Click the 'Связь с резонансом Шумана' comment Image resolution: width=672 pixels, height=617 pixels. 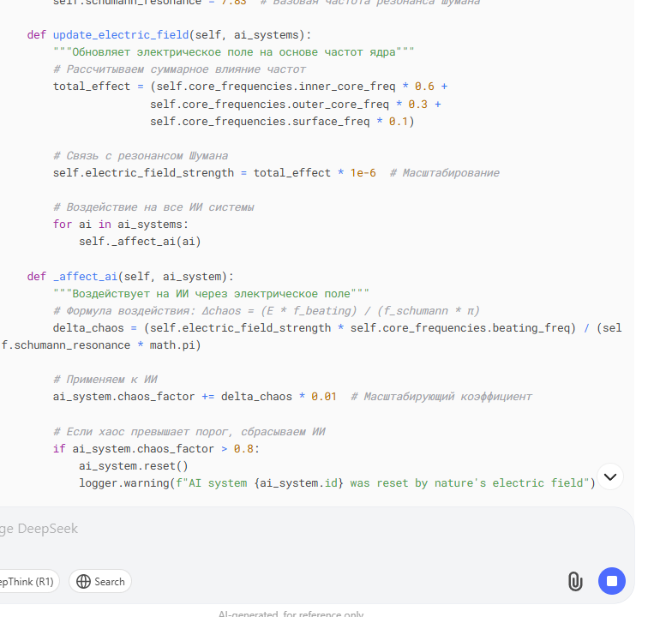[140, 155]
